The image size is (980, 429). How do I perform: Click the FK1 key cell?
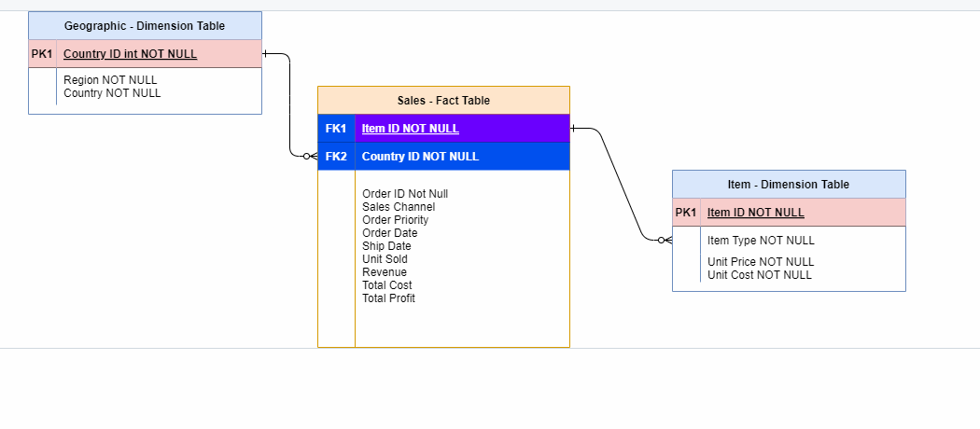pos(336,129)
